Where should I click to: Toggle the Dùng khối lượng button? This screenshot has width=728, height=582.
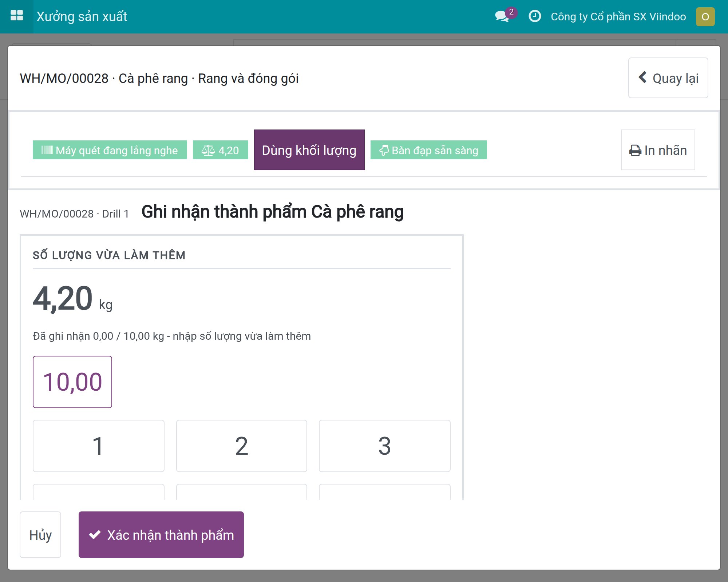(309, 150)
